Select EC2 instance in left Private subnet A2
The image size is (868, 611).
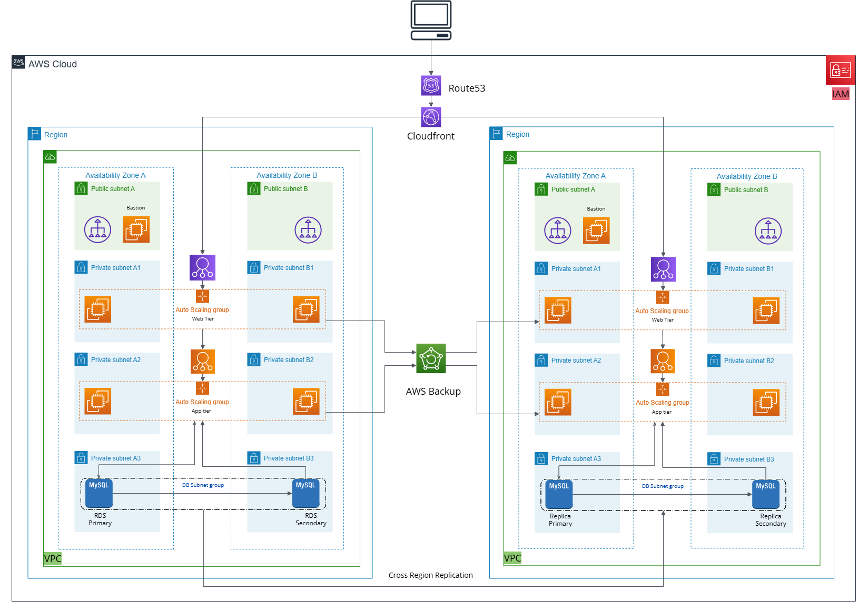click(x=98, y=401)
